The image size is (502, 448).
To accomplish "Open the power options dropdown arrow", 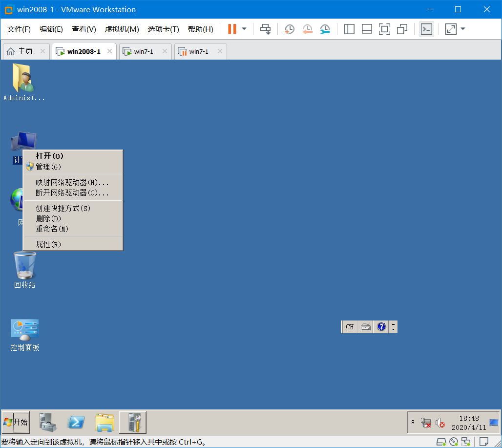I will coord(244,29).
